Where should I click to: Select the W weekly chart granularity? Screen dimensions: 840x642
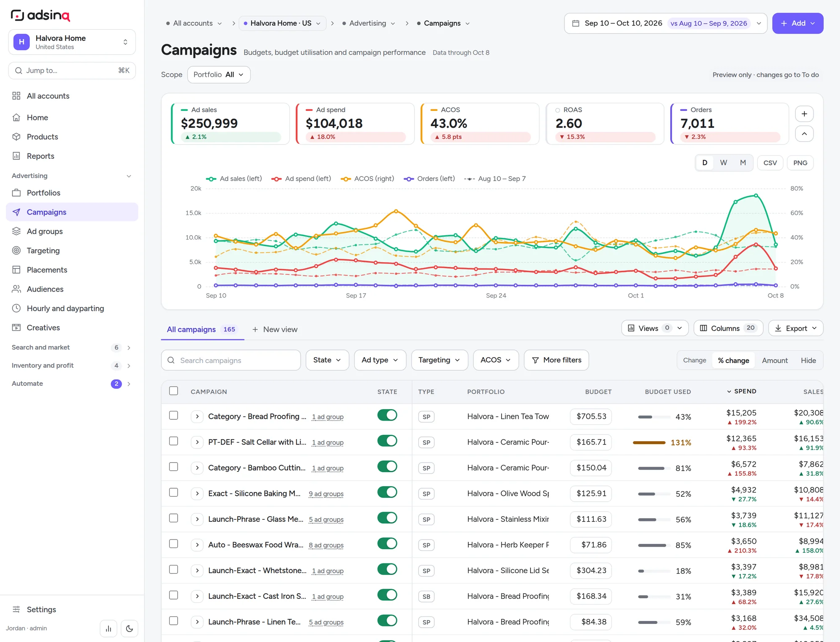723,163
